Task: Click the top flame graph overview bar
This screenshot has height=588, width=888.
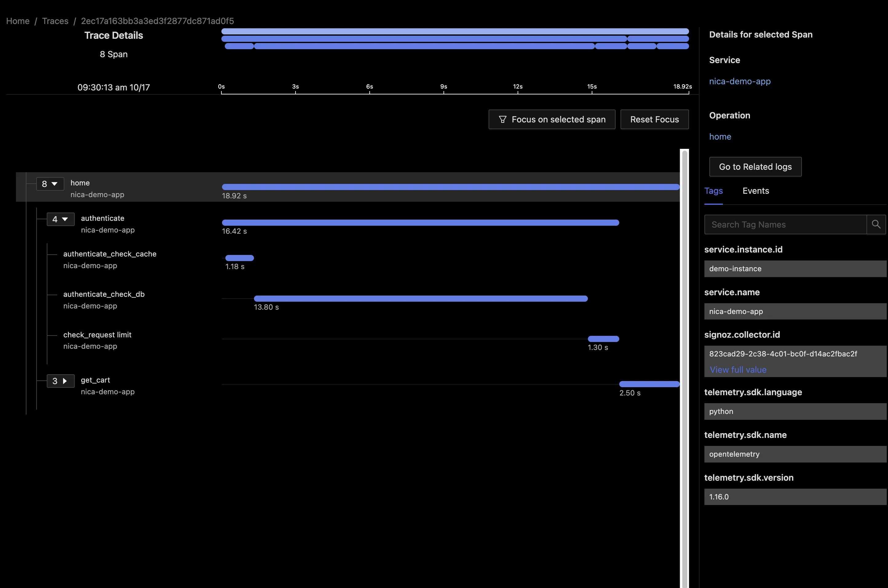Action: 455,31
